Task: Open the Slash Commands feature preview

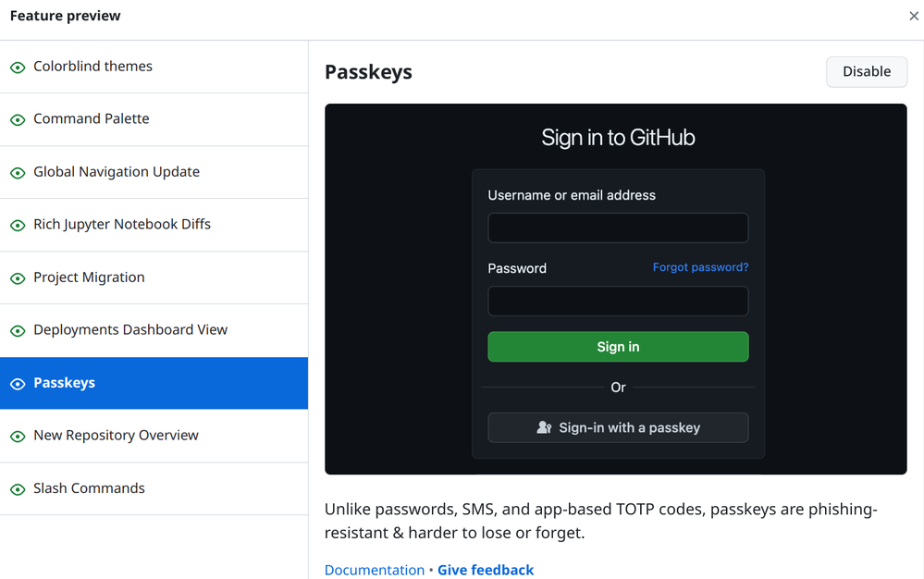Action: 90,488
